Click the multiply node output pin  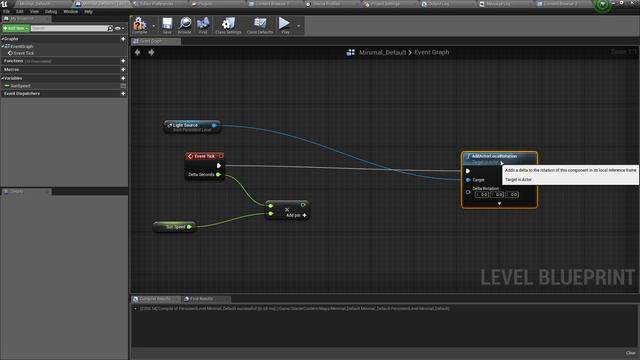point(303,205)
